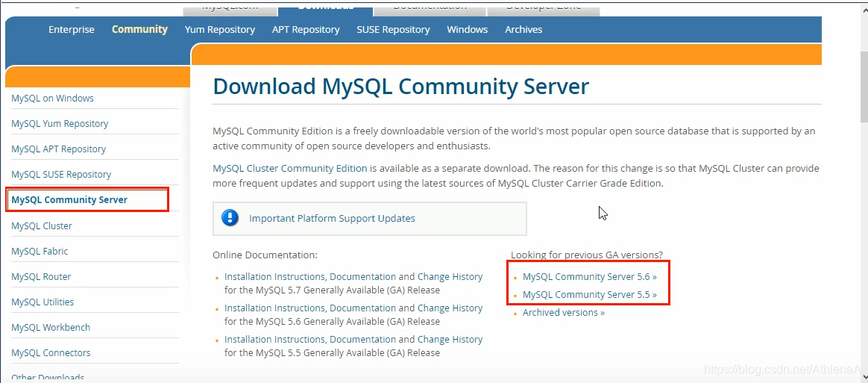This screenshot has height=383, width=868.
Task: Click the blue exclamation info icon
Action: click(230, 218)
